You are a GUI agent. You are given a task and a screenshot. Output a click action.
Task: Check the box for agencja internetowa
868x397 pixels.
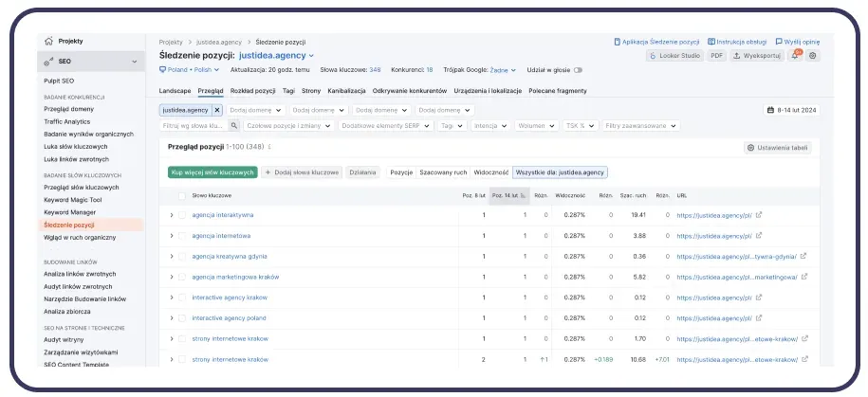(181, 236)
